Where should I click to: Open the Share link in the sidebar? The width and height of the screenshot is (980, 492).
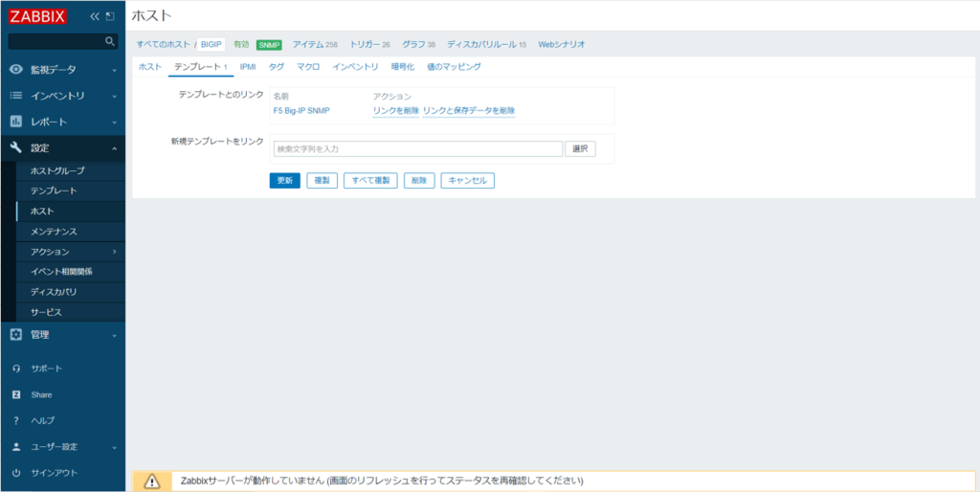click(41, 394)
